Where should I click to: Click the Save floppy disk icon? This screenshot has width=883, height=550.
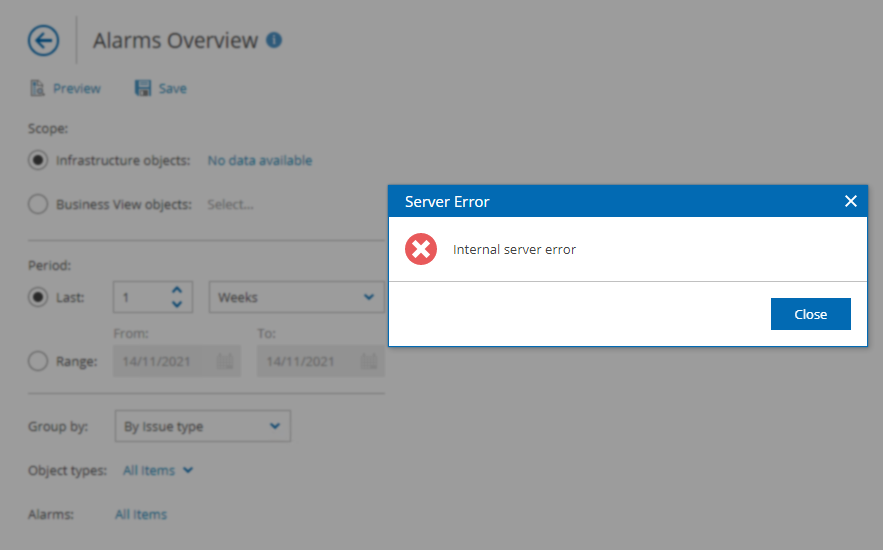[143, 88]
